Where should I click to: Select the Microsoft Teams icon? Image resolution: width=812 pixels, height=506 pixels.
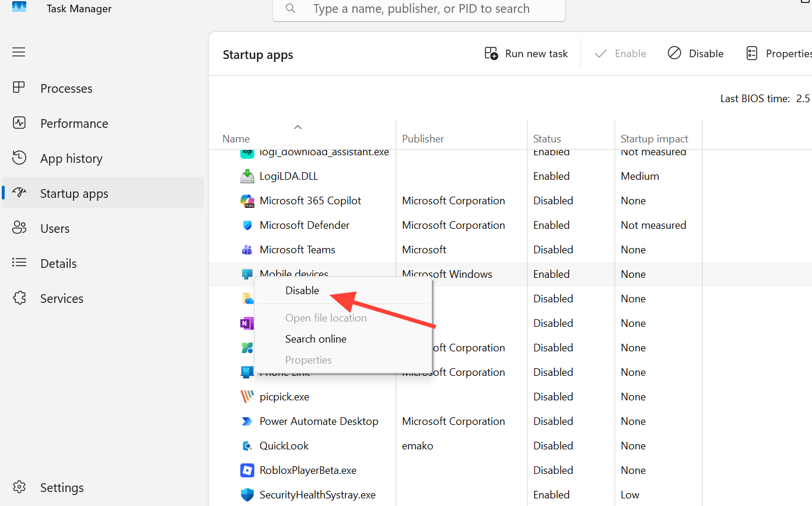[247, 250]
